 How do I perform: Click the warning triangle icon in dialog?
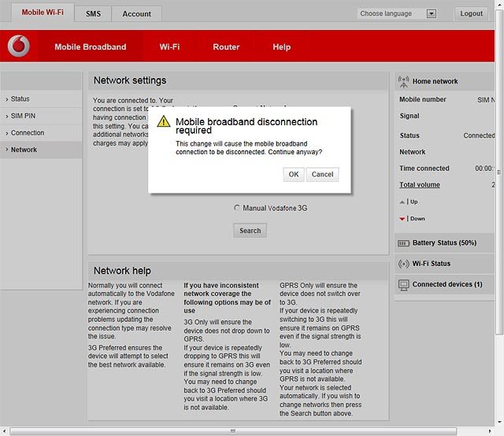click(x=164, y=121)
